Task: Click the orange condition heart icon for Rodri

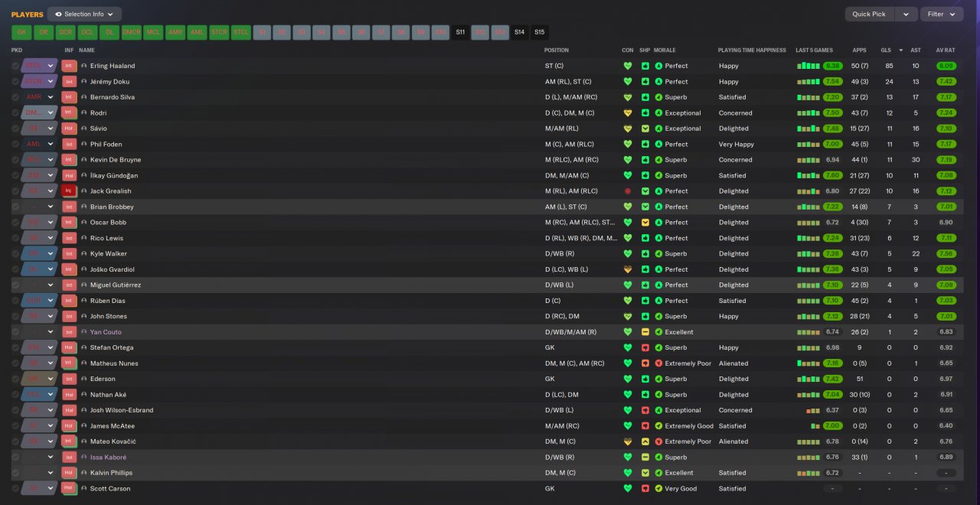Action: (x=628, y=112)
